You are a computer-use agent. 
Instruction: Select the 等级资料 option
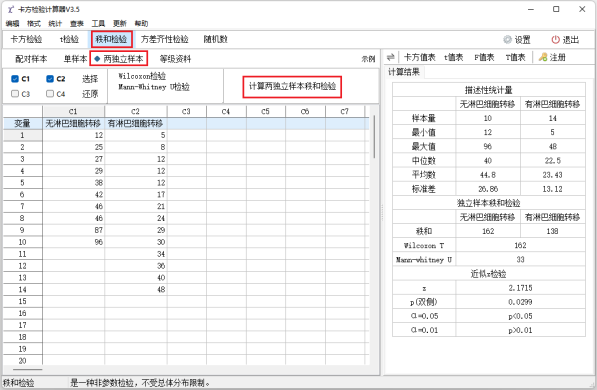pyautogui.click(x=175, y=59)
